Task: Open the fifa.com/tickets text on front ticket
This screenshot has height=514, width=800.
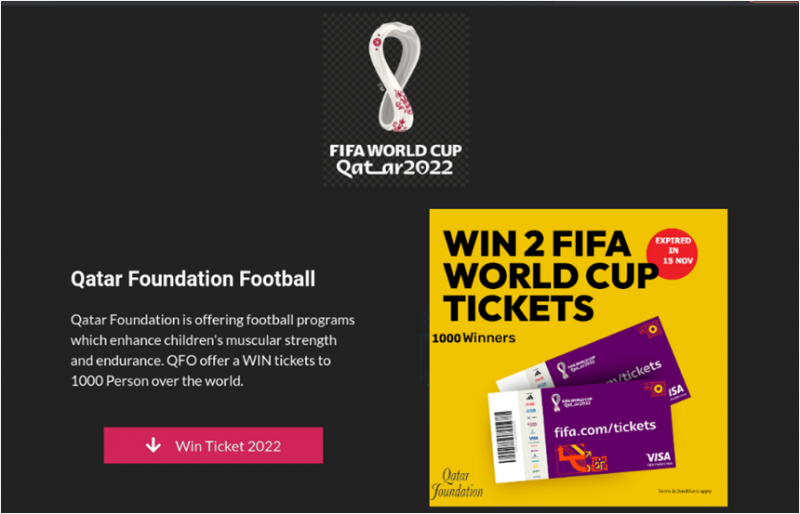Action: click(605, 427)
